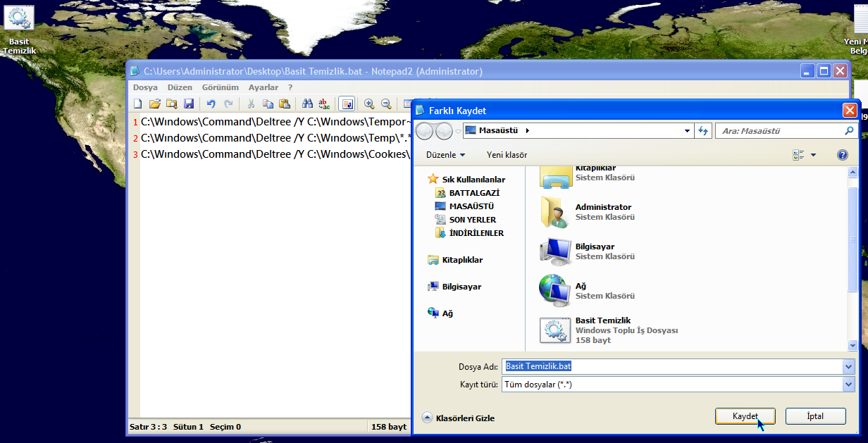Click the Back arrow in Farklı Kaydet dialog
Image resolution: width=868 pixels, height=443 pixels.
[425, 130]
